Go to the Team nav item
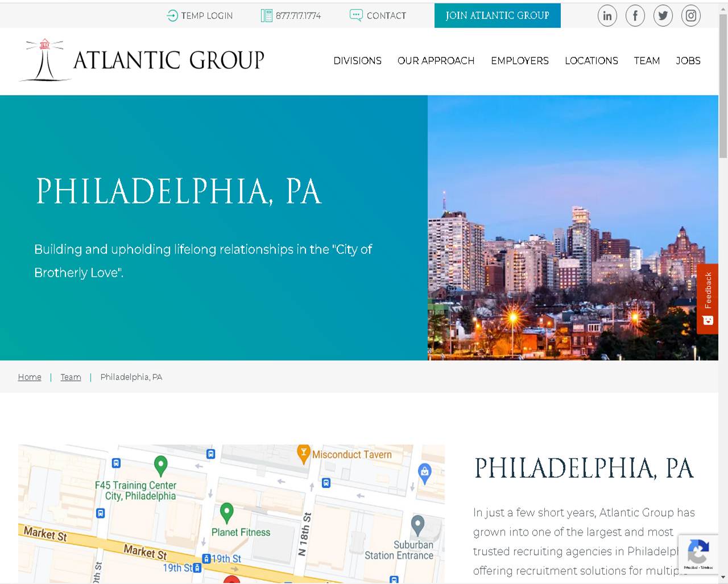 click(x=647, y=60)
